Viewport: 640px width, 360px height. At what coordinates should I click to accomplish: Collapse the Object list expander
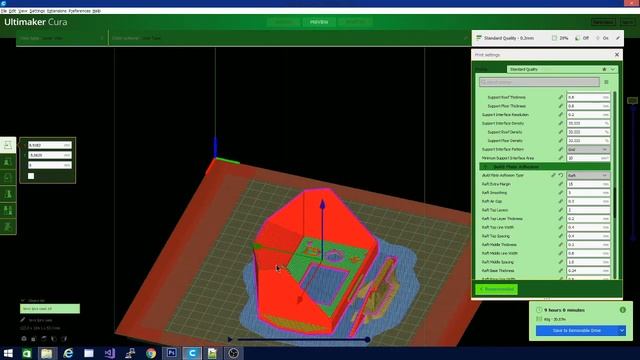click(23, 300)
